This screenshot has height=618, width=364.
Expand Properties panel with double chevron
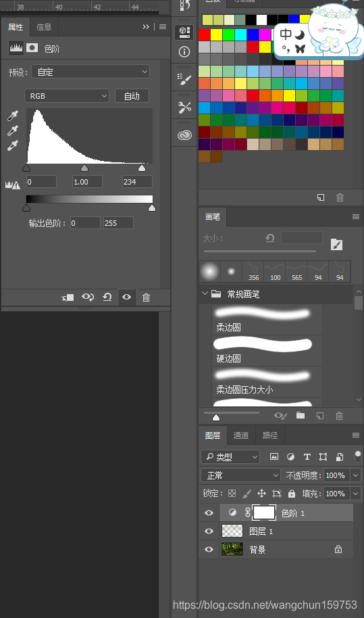point(146,26)
